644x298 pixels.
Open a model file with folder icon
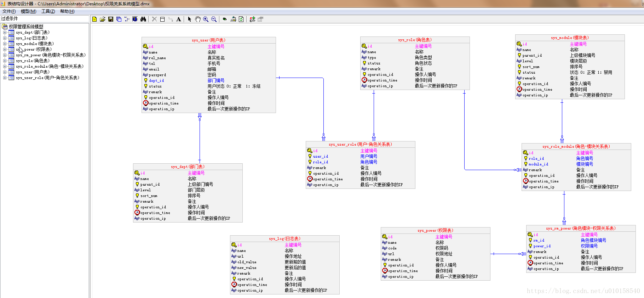pyautogui.click(x=103, y=19)
